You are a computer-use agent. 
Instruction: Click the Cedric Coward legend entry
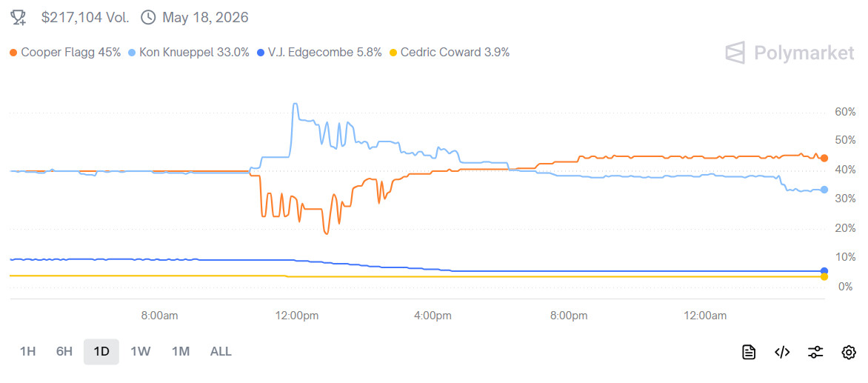(454, 52)
